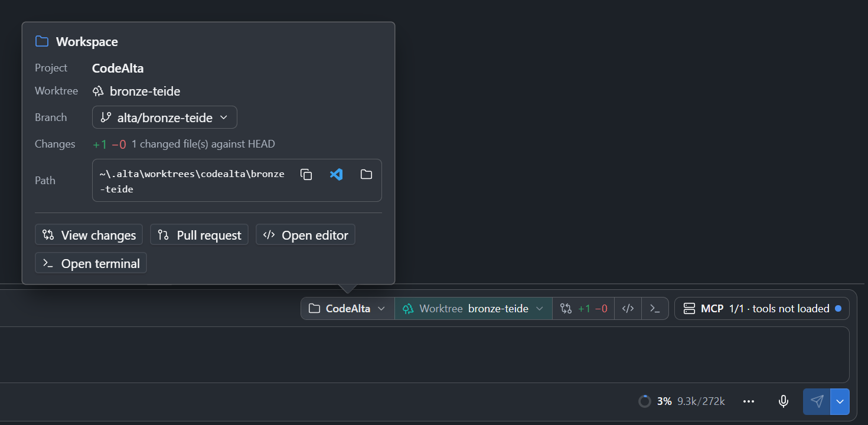Click the View changes button
Image resolution: width=868 pixels, height=425 pixels.
89,235
